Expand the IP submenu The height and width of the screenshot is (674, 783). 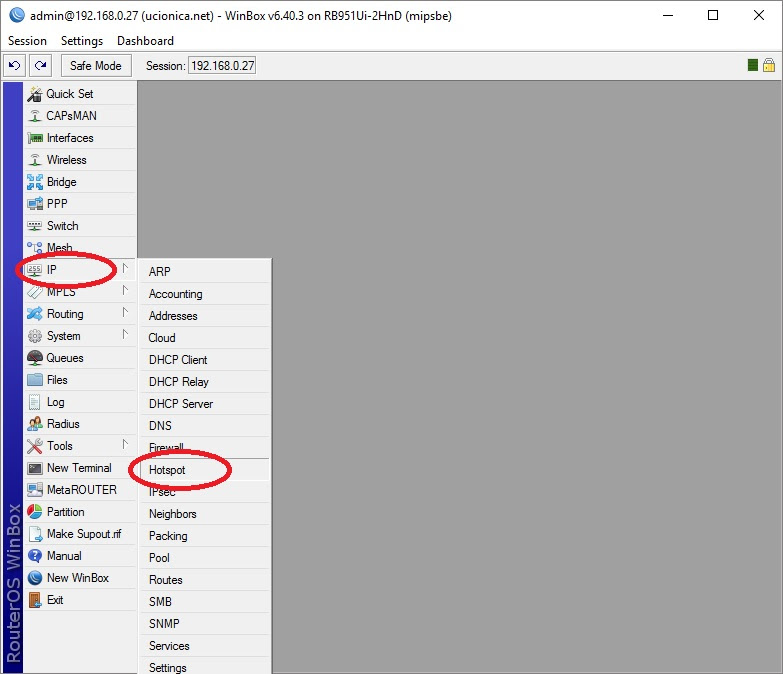(80, 270)
